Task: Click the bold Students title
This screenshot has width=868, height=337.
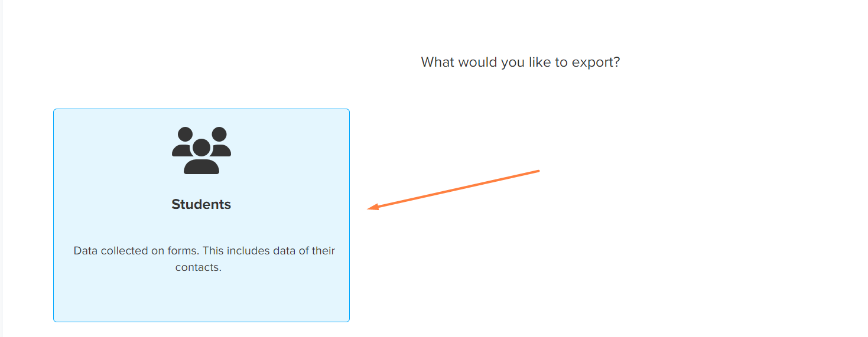Action: (x=201, y=204)
